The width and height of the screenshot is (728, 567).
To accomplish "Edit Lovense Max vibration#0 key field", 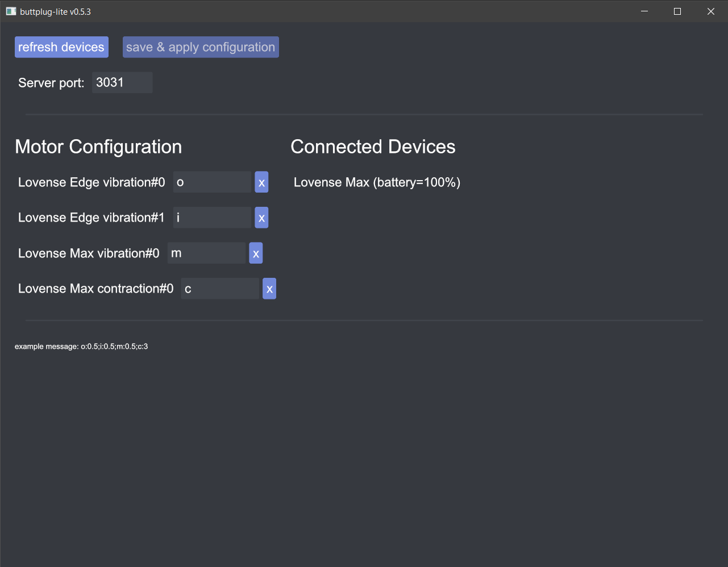I will point(206,253).
